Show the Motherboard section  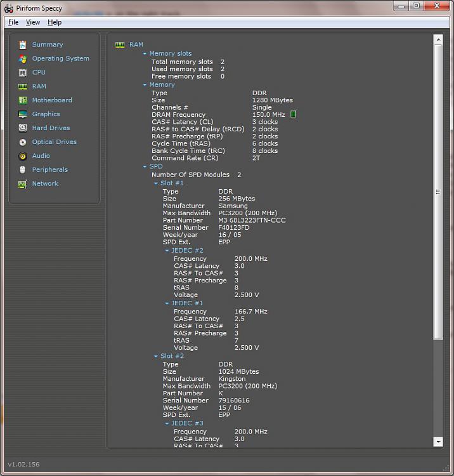click(52, 100)
